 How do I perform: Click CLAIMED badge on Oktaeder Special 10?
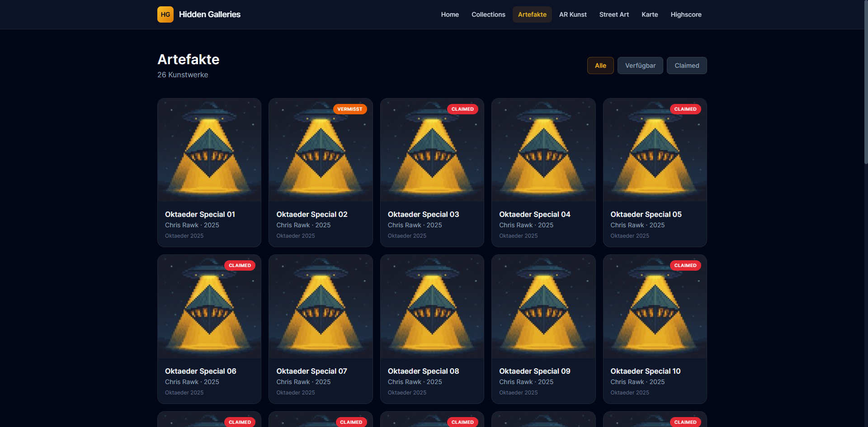(685, 266)
